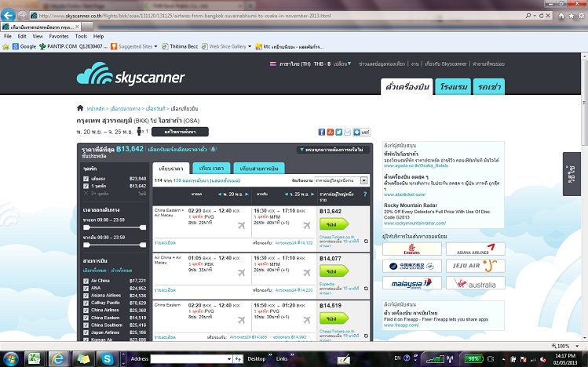This screenshot has width=588, height=367.
Task: Expand the Web Slice Gallery favorites dropdown
Action: 250,46
